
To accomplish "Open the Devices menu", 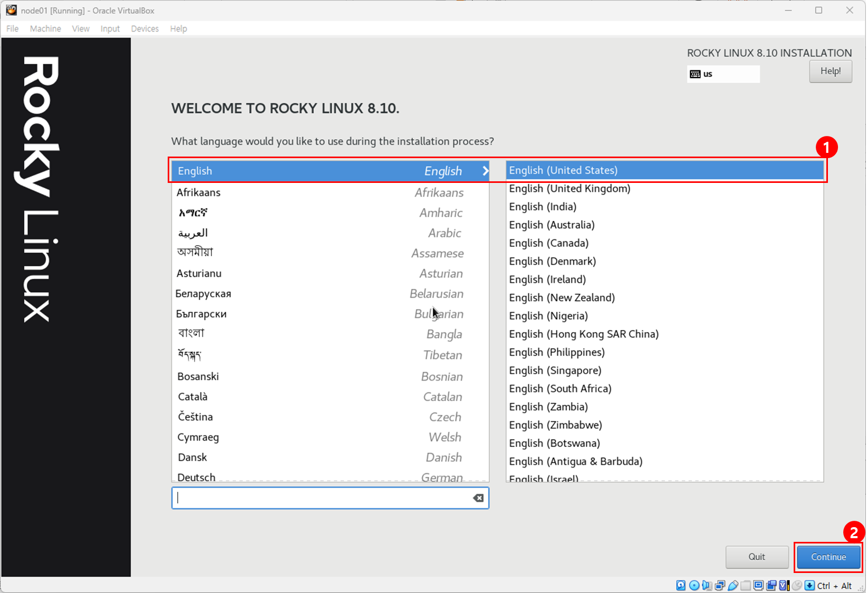I will 145,28.
